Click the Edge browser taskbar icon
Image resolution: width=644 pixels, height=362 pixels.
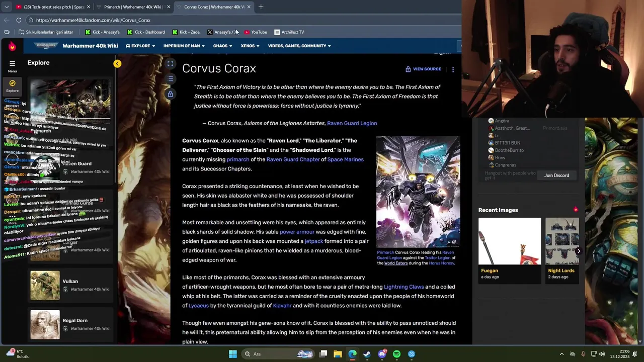point(352,354)
